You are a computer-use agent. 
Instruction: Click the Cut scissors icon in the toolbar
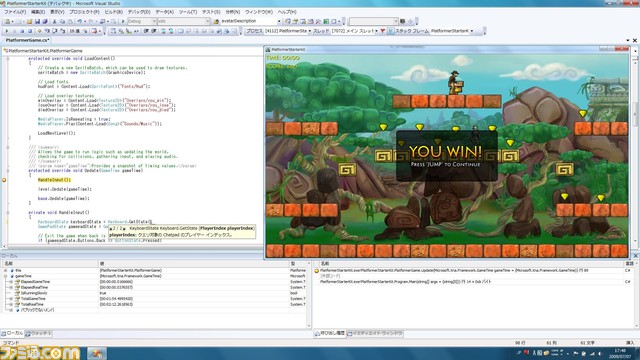point(54,21)
